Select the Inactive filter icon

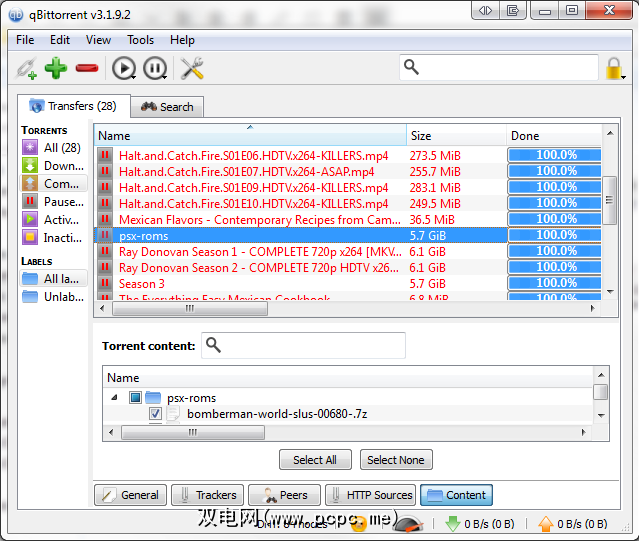[x=30, y=237]
